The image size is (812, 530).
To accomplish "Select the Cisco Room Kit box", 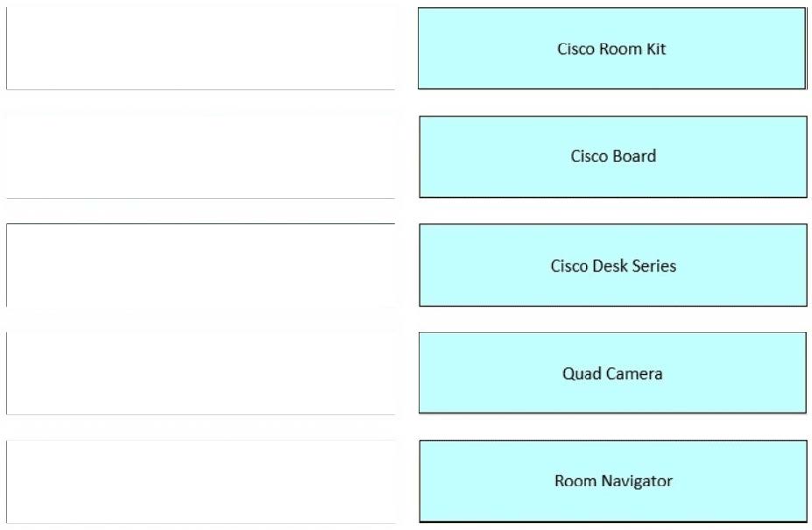I will pos(611,48).
